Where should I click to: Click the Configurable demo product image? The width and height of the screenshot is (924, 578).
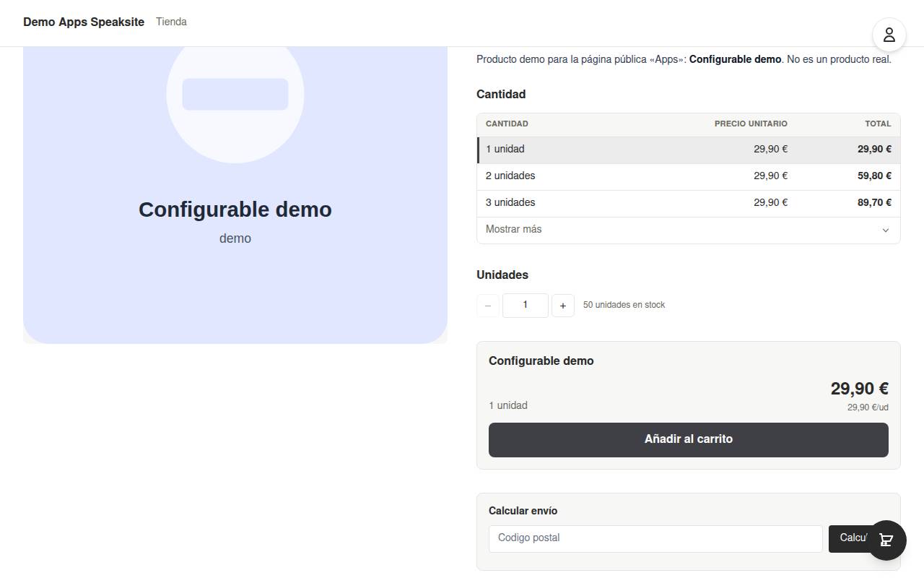tap(235, 195)
